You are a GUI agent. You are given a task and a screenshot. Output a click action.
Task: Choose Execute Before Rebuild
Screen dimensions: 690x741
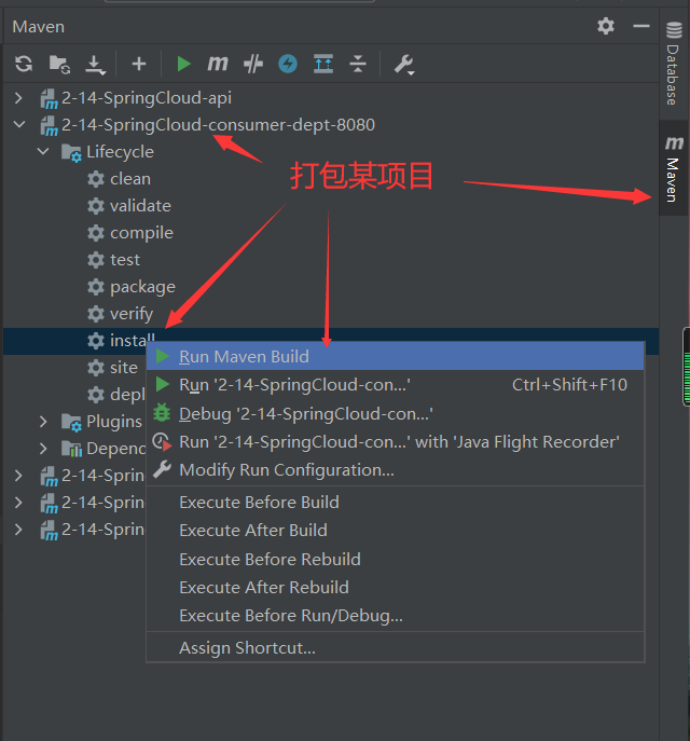pos(395,559)
